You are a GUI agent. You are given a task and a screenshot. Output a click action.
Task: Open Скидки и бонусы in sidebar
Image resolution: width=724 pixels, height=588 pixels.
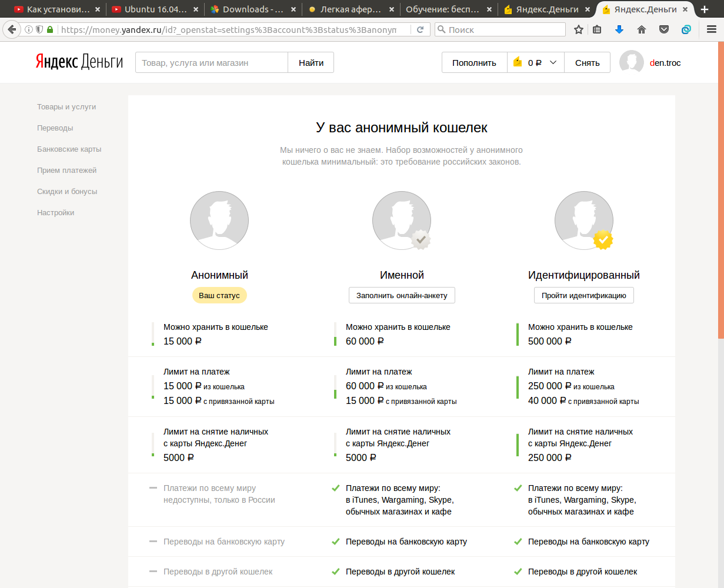[67, 192]
